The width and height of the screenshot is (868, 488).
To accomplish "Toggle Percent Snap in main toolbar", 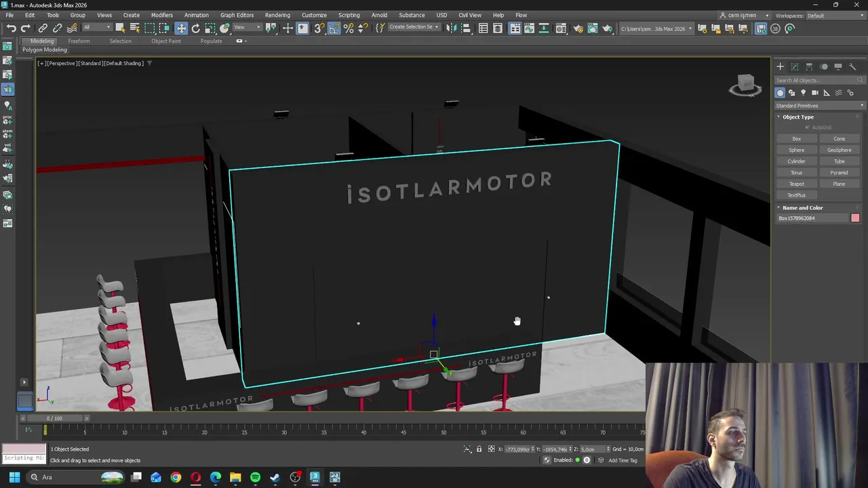I will point(349,28).
